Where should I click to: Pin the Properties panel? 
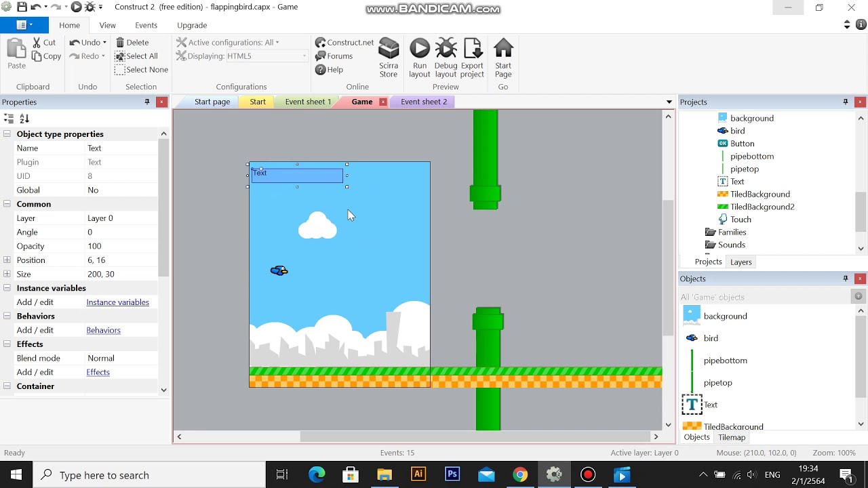(147, 102)
